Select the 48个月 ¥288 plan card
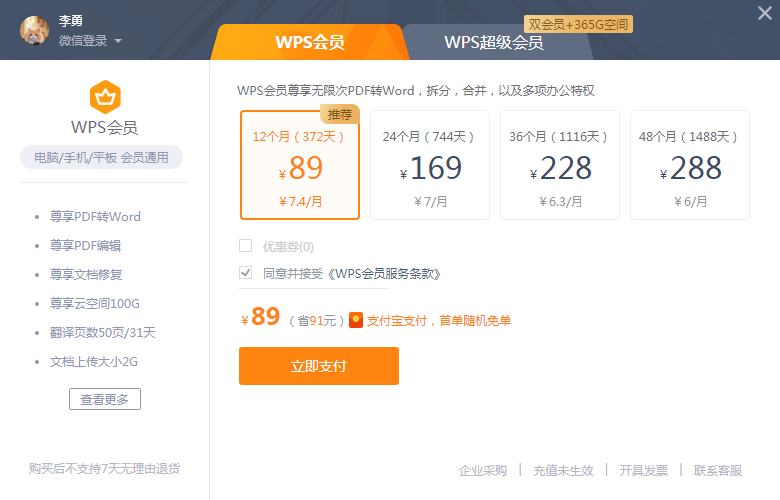 pos(689,165)
